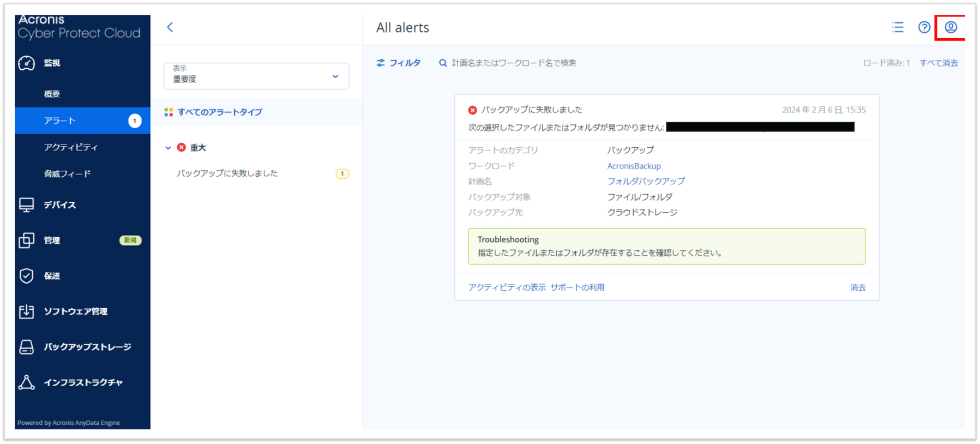Switch to list view icon
980x444 pixels.
point(898,27)
